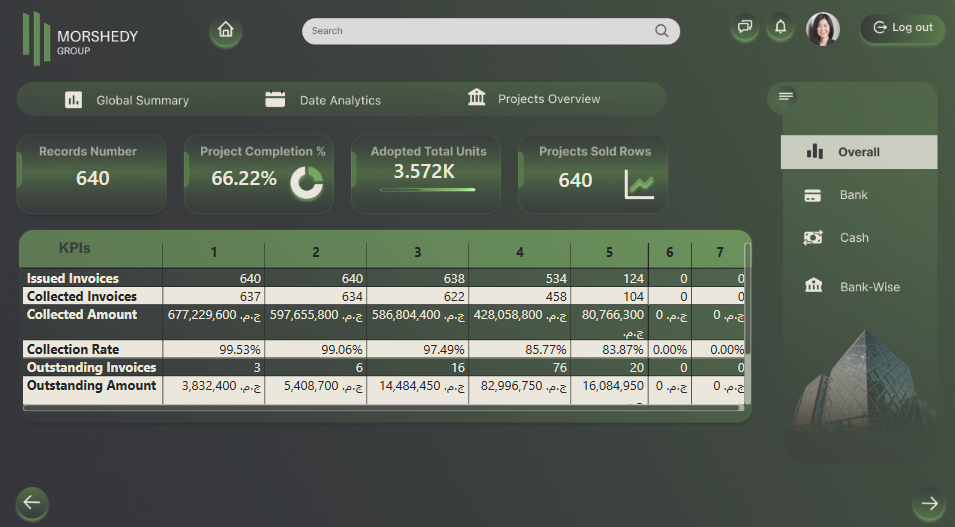Click column header 4

[520, 252]
